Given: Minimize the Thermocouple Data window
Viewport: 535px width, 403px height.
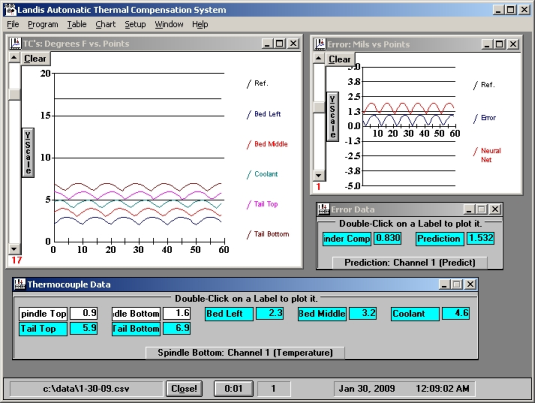Looking at the screenshot, I should click(x=444, y=284).
